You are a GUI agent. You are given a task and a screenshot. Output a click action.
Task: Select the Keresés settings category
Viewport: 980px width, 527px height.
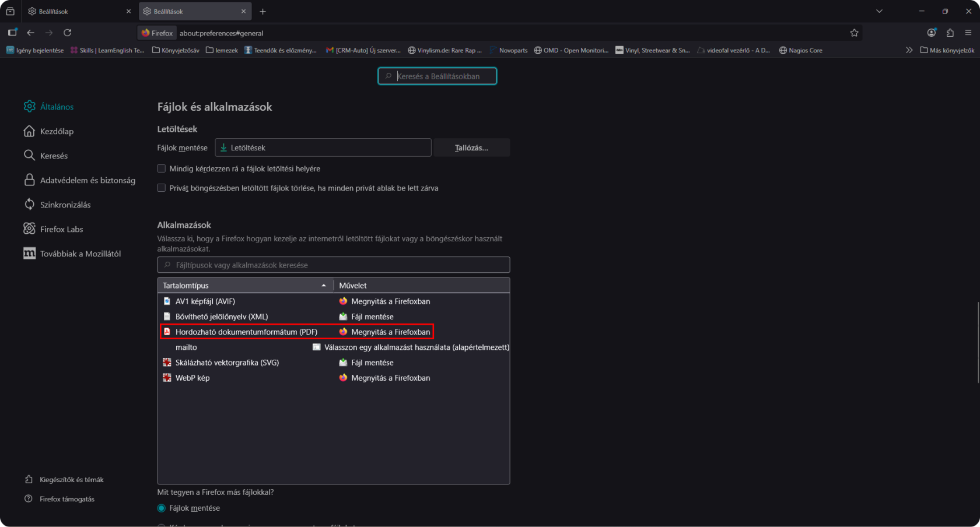point(54,156)
